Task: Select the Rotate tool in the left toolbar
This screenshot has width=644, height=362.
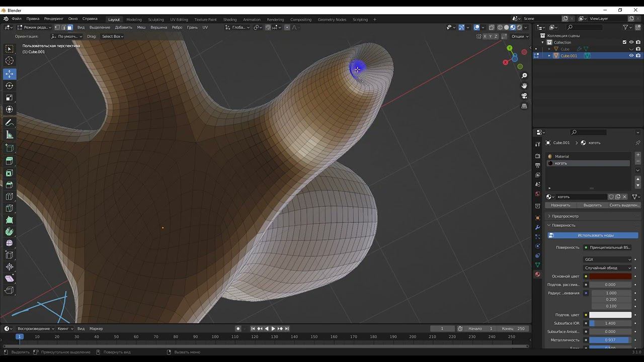Action: click(x=10, y=85)
